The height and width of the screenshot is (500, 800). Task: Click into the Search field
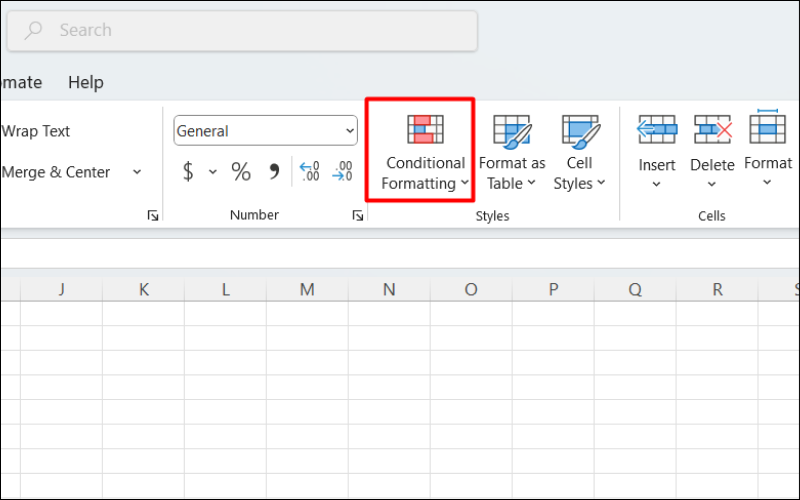click(x=242, y=30)
